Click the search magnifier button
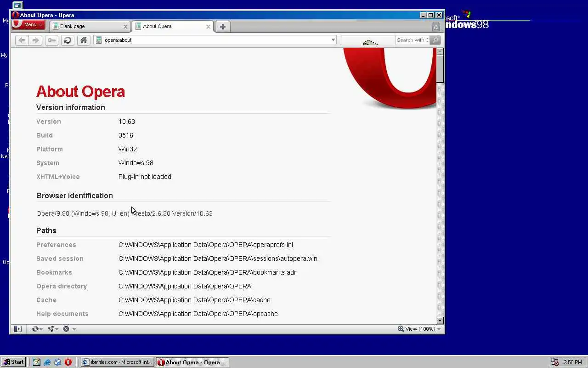The image size is (588, 368). click(x=435, y=40)
